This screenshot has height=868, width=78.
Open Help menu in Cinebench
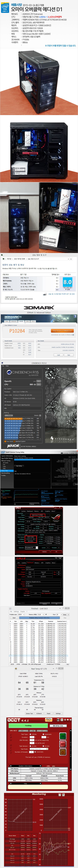click(7, 366)
